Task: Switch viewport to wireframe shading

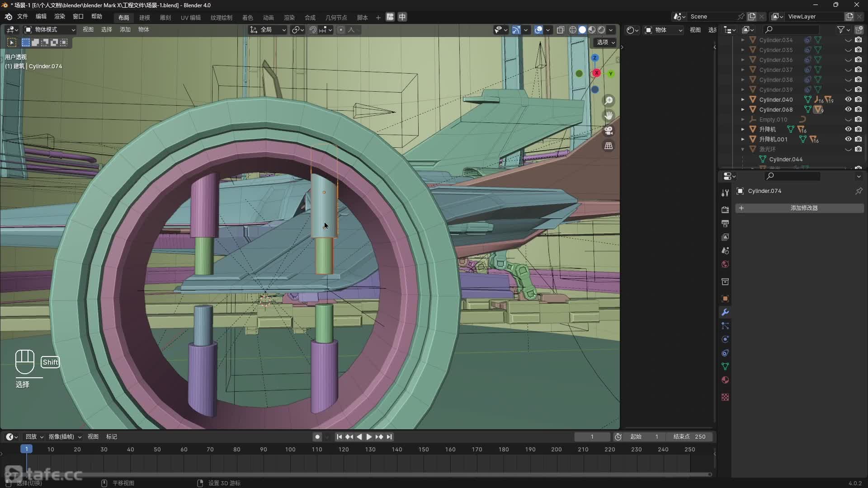Action: 573,30
